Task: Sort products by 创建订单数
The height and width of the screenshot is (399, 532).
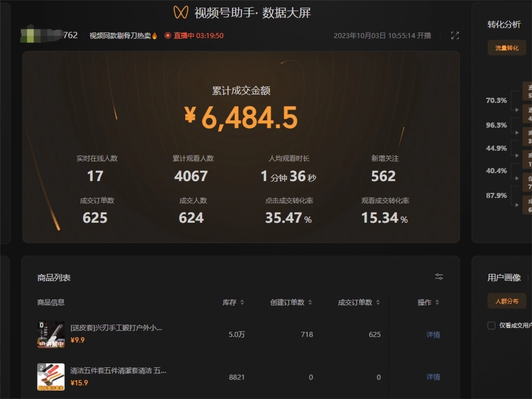Action: pos(310,302)
